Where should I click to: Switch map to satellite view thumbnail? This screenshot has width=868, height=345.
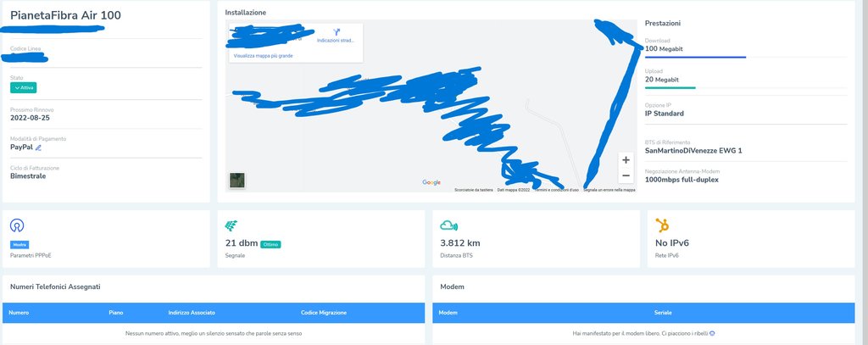237,180
